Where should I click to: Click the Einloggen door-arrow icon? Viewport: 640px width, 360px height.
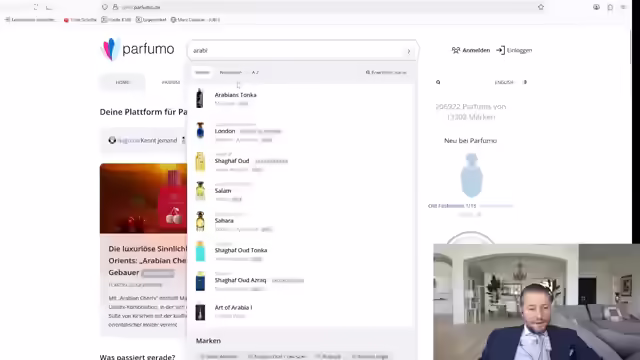point(500,50)
